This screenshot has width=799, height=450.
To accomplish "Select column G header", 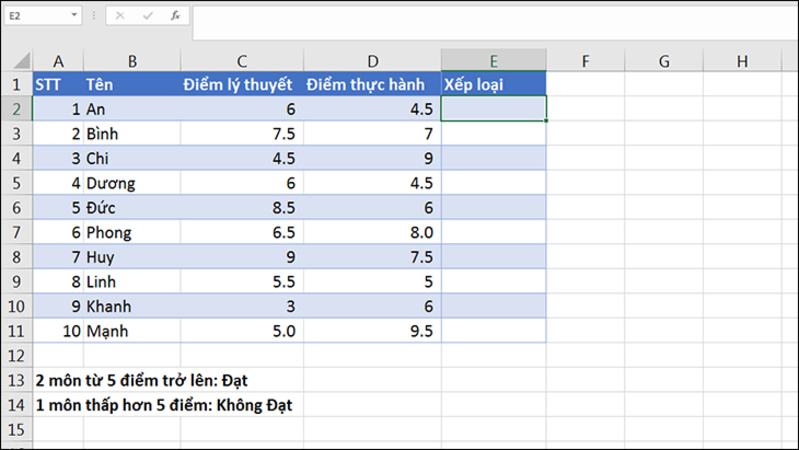I will [664, 62].
